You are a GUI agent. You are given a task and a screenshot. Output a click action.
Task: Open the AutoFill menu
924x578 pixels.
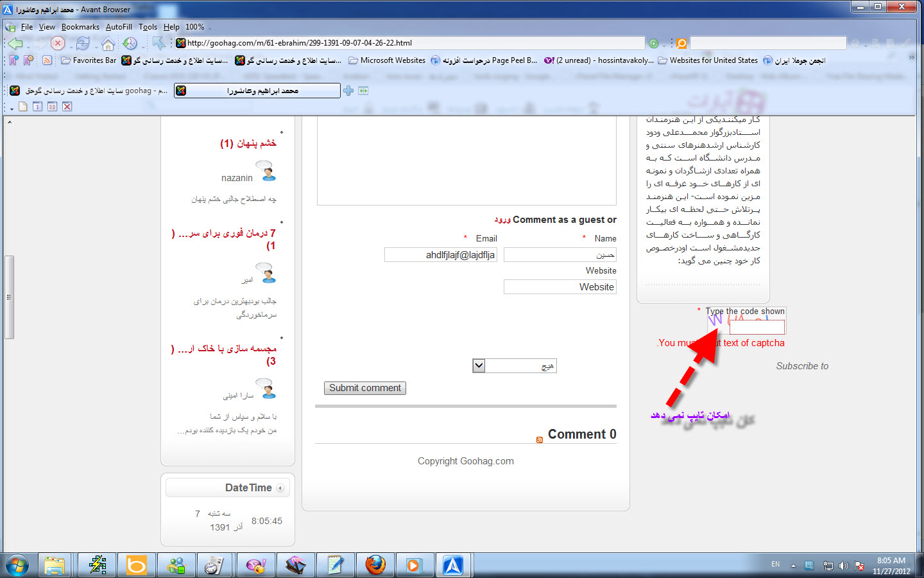[119, 27]
